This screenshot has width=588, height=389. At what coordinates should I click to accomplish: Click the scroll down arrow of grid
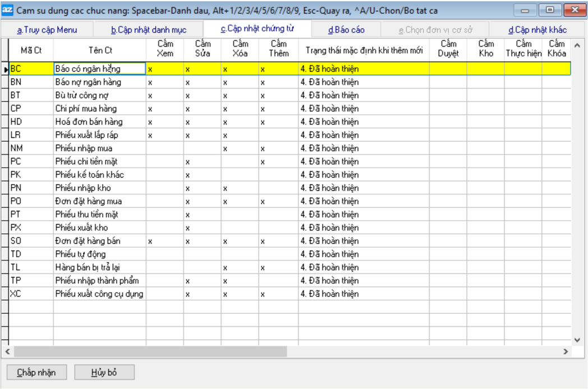[577, 340]
